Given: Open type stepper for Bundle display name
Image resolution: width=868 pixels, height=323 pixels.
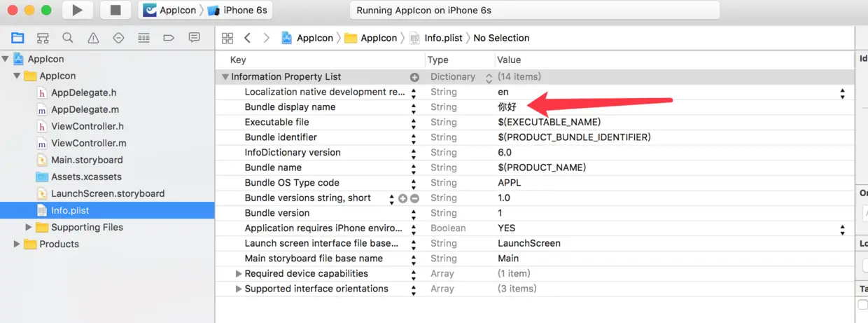Looking at the screenshot, I should [414, 107].
